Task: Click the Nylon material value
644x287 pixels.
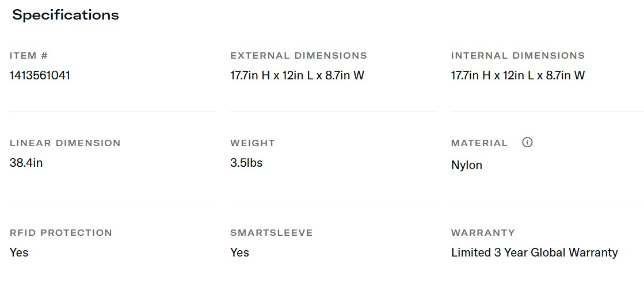Action: pos(467,165)
